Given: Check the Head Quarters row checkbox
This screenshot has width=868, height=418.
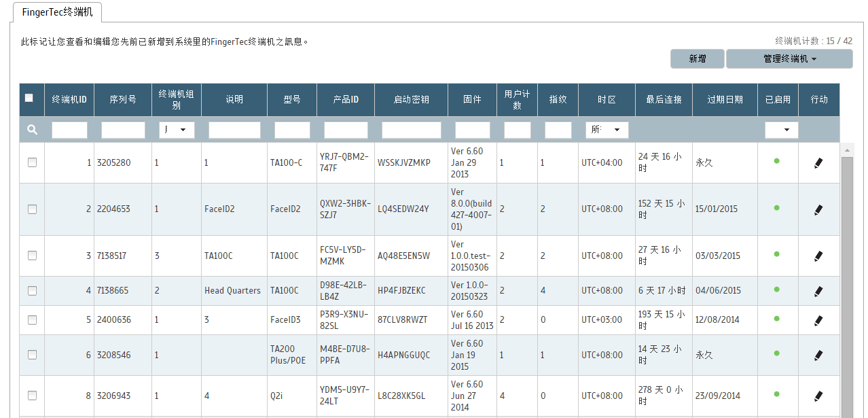Looking at the screenshot, I should (32, 290).
